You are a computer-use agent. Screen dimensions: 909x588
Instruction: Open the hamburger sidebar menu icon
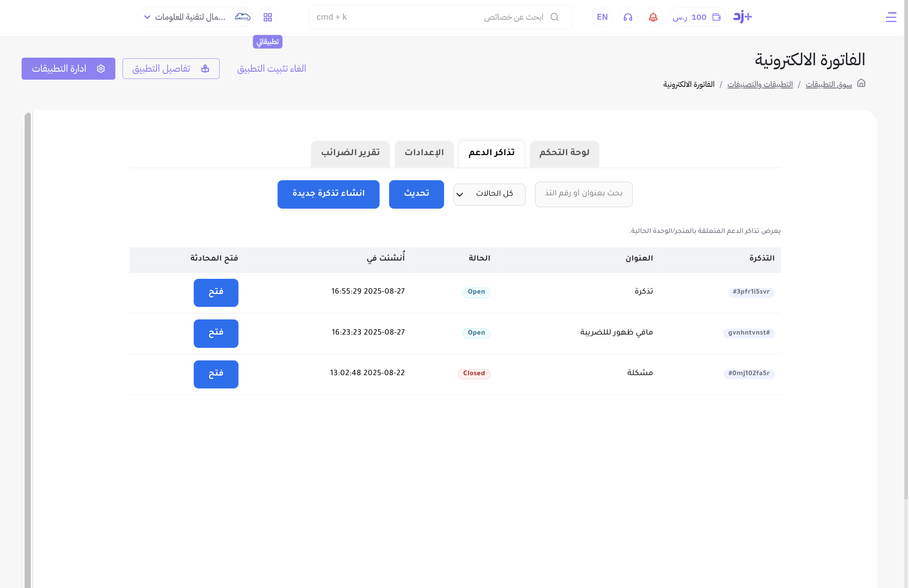[x=890, y=17]
